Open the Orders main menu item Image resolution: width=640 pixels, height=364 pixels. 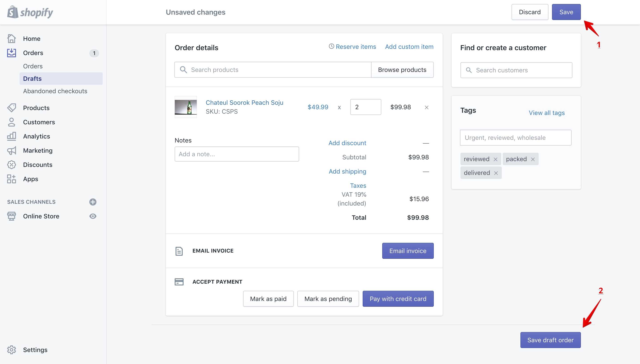(33, 53)
